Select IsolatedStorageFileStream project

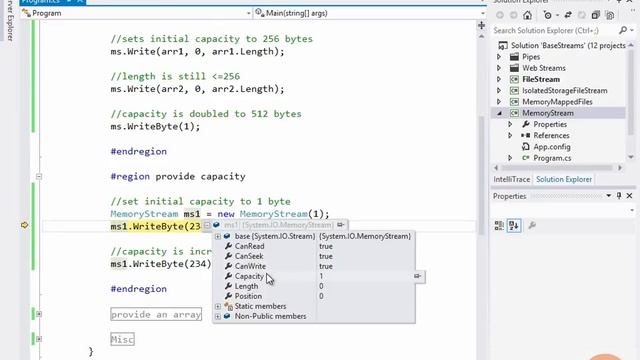pyautogui.click(x=564, y=91)
